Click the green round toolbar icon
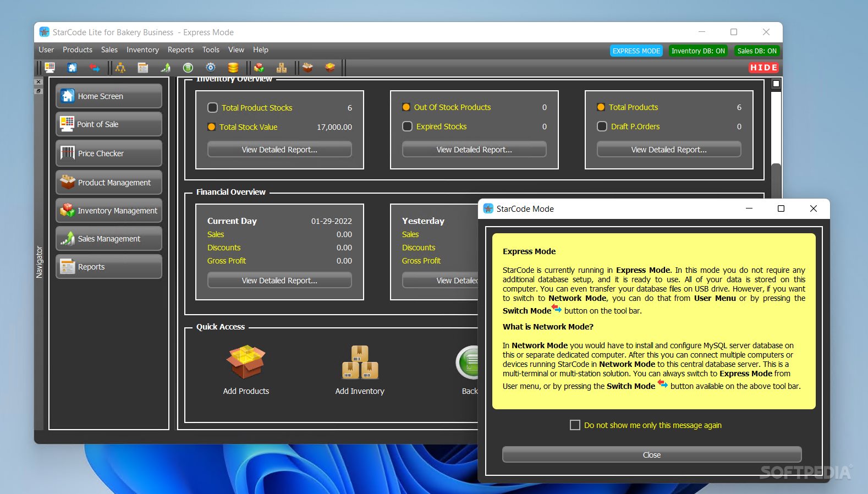This screenshot has width=868, height=494. click(188, 68)
